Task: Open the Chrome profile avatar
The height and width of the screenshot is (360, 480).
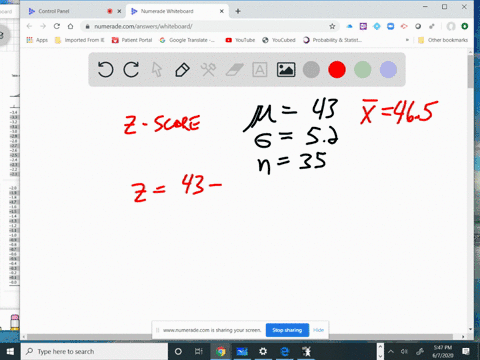Action: pos(451,26)
